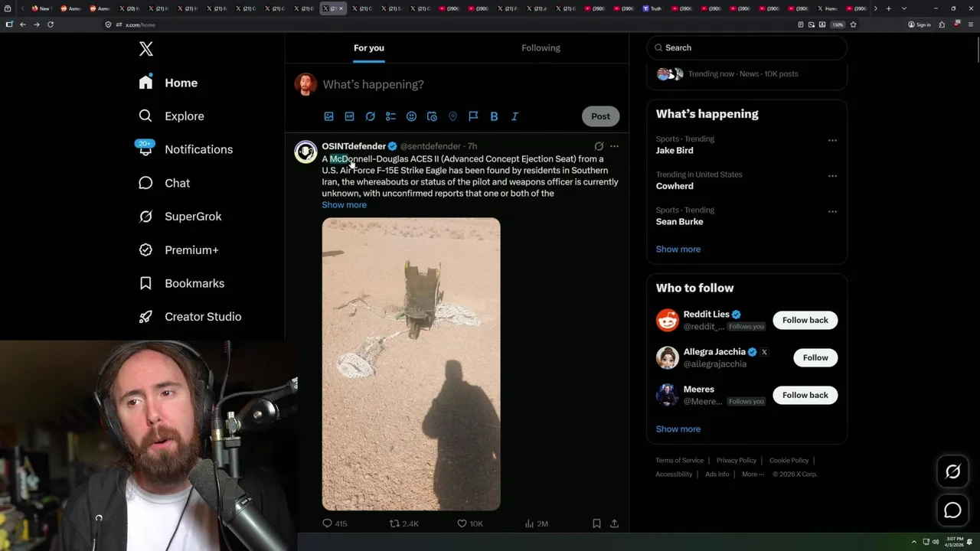Viewport: 980px width, 551px height.
Task: Open Home in the sidebar
Action: point(168,83)
